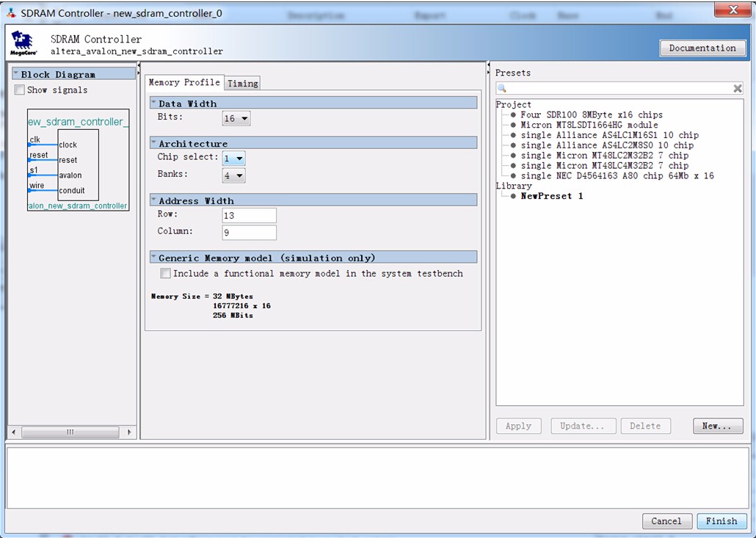The image size is (756, 538).
Task: Check Include a functional memory model option
Action: [x=165, y=273]
